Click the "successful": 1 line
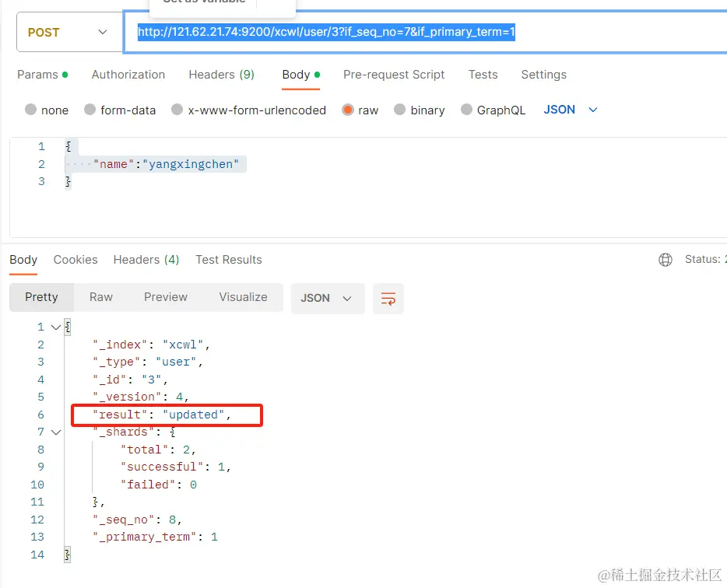 [176, 467]
